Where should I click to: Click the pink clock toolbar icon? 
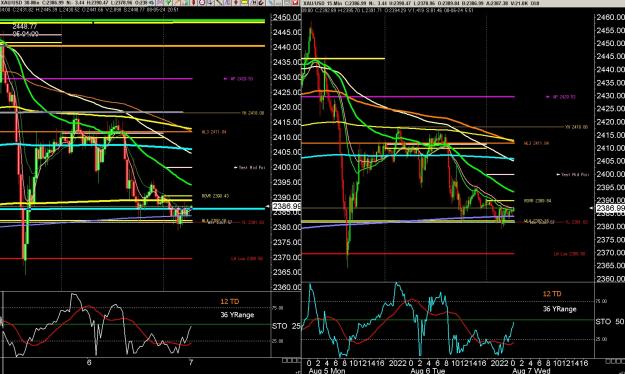(202, 2)
